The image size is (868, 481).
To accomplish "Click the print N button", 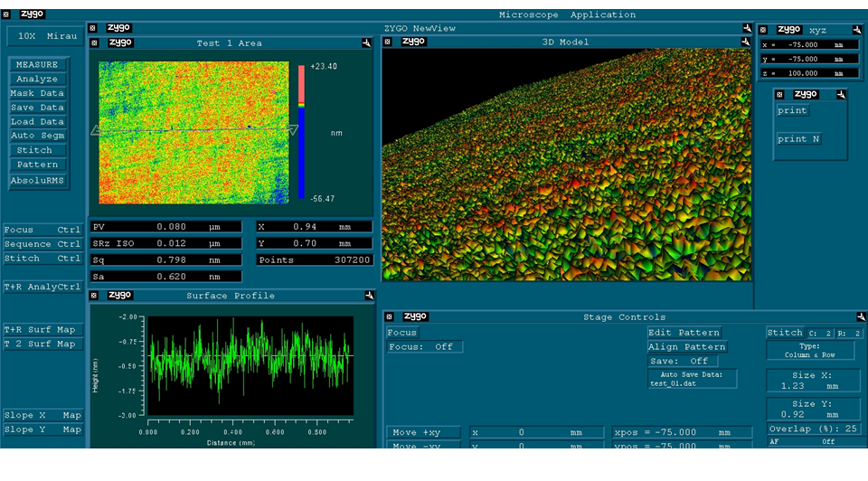I will (798, 139).
